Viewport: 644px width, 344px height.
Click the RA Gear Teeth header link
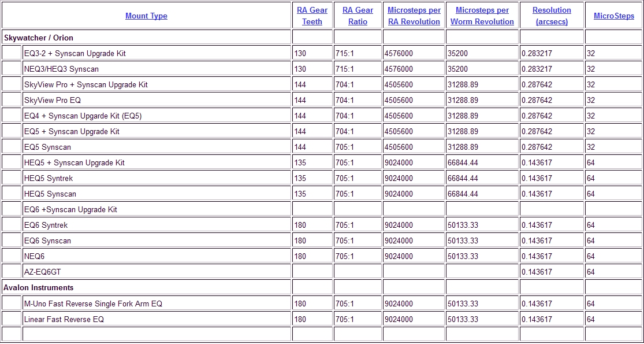(312, 16)
